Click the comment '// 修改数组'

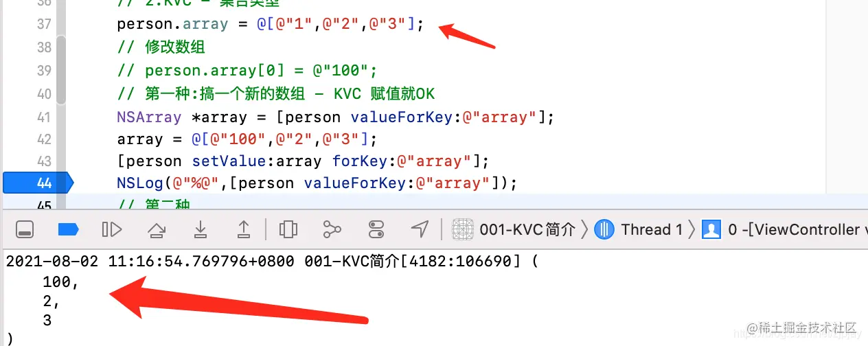161,47
